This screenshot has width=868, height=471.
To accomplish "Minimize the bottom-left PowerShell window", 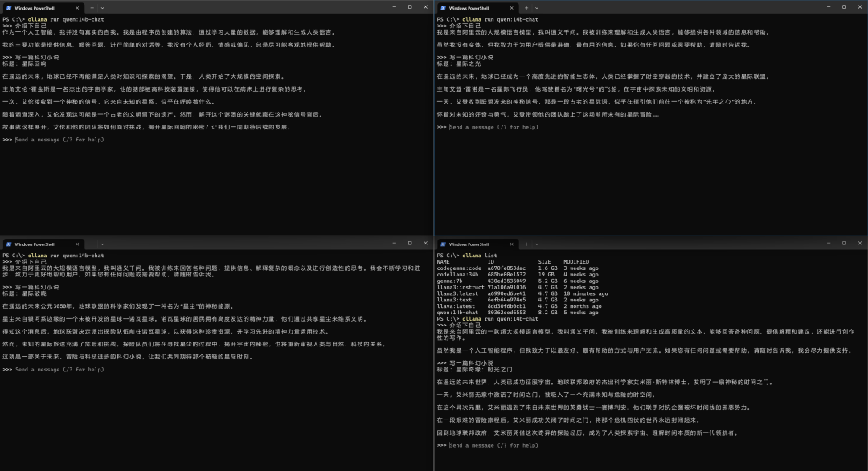I will pyautogui.click(x=394, y=243).
